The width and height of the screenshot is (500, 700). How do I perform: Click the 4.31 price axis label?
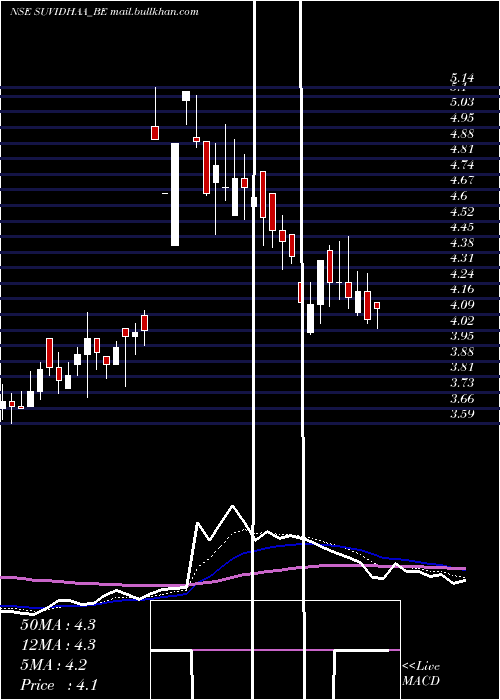[462, 258]
